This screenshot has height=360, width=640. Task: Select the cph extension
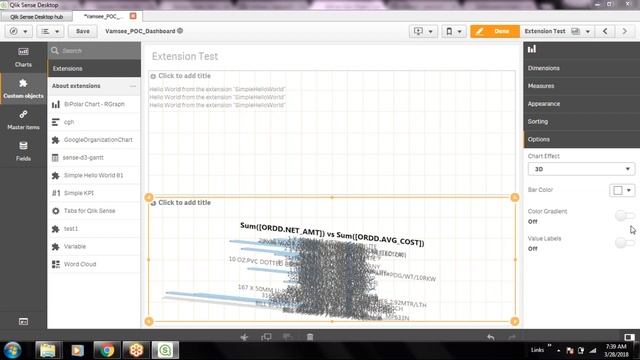point(94,122)
